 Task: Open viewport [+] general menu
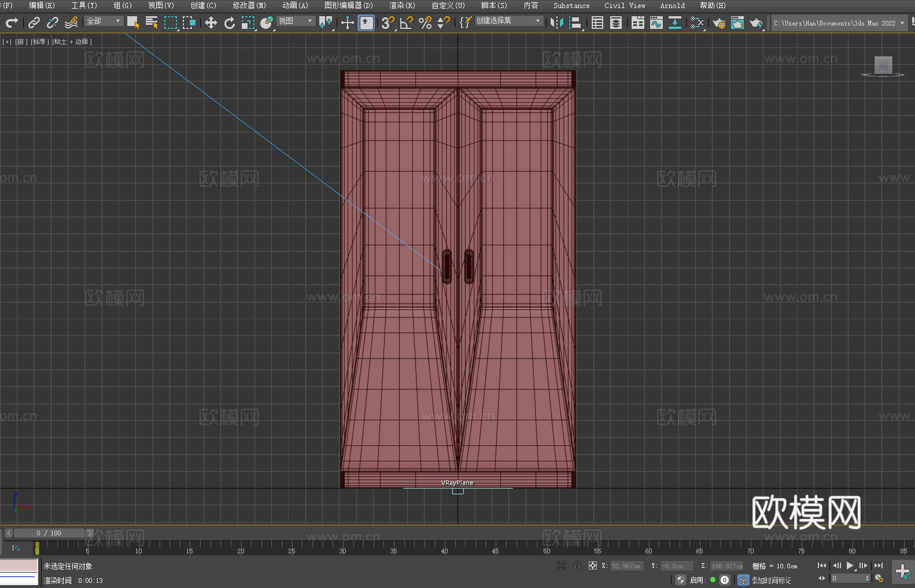pos(7,42)
